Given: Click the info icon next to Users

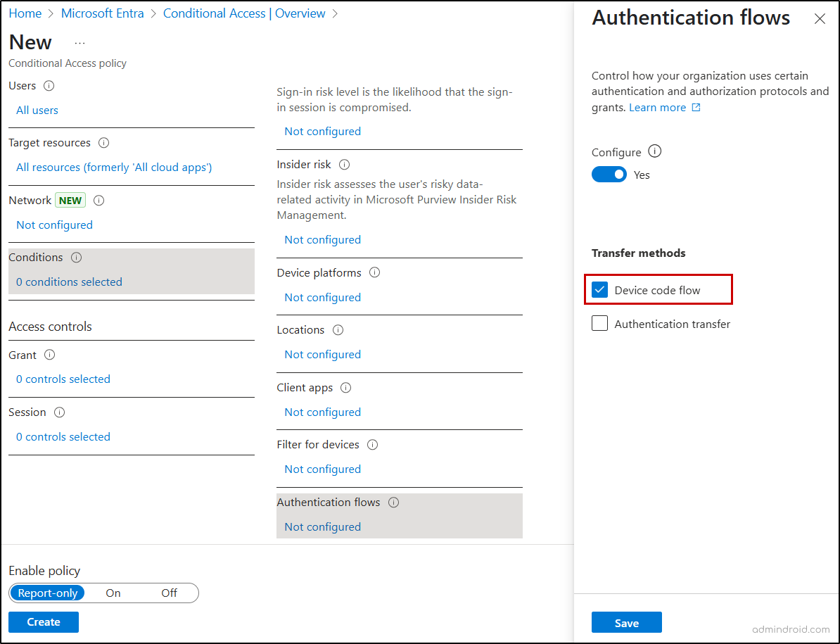Looking at the screenshot, I should click(49, 86).
